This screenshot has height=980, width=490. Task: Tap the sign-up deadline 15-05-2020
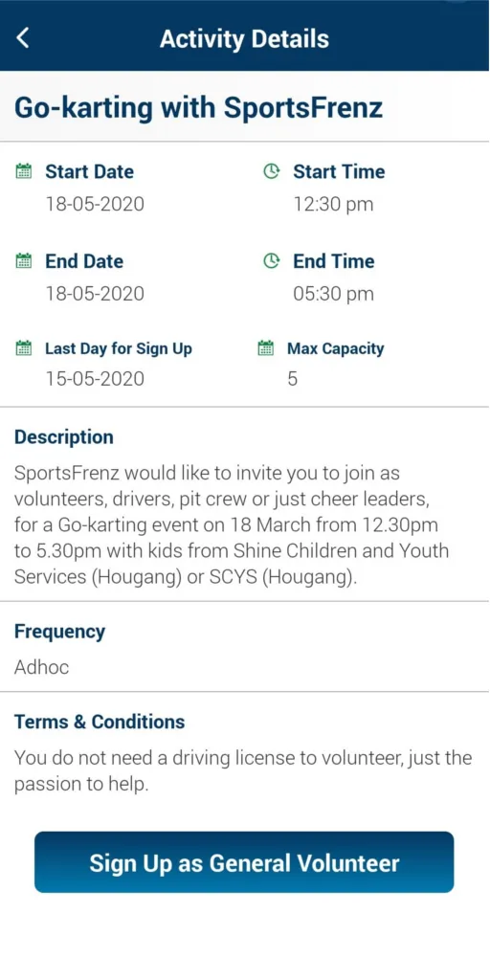(95, 379)
